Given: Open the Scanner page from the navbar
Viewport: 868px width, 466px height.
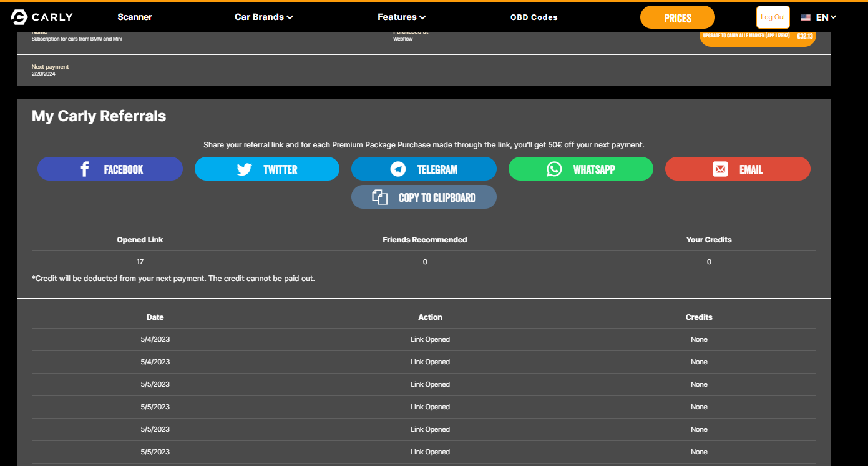Looking at the screenshot, I should (135, 17).
